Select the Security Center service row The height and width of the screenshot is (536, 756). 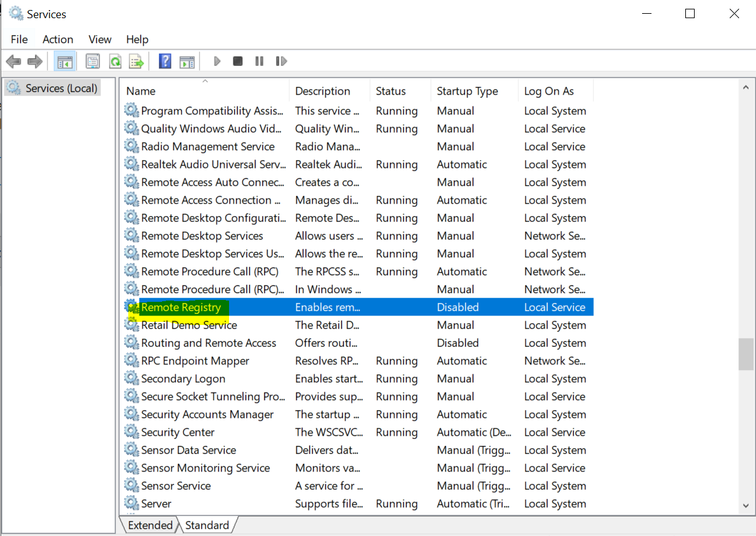(x=178, y=433)
